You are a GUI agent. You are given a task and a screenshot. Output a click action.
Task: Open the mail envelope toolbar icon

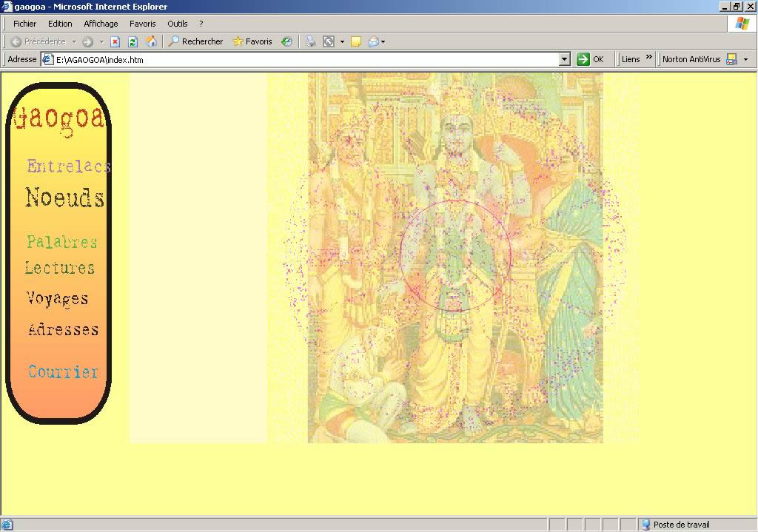(x=373, y=41)
